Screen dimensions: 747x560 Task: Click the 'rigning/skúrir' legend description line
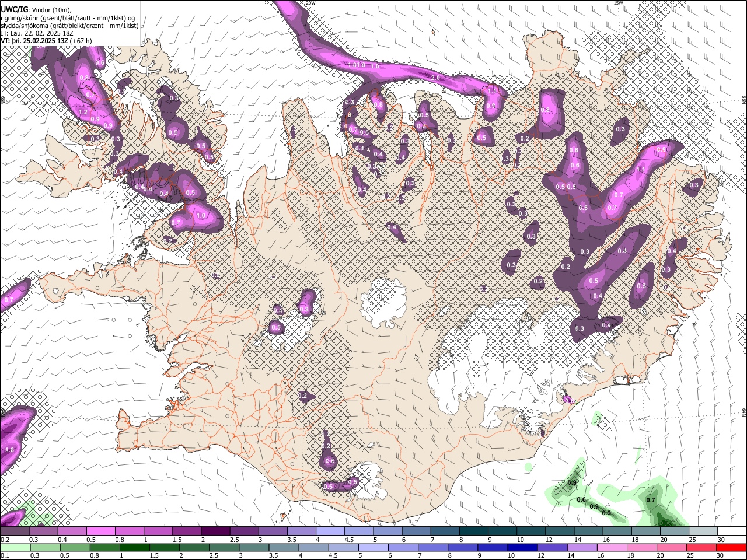pyautogui.click(x=68, y=17)
